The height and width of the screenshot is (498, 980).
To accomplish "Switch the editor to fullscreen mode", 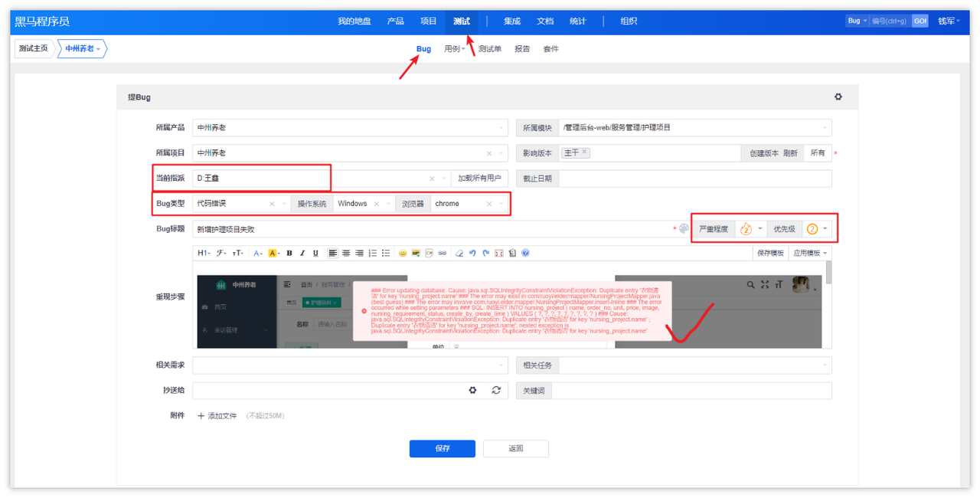I will (x=498, y=253).
